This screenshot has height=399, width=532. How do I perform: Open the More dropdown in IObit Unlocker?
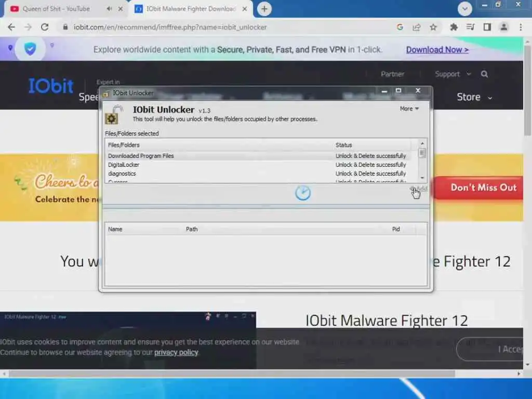[409, 109]
